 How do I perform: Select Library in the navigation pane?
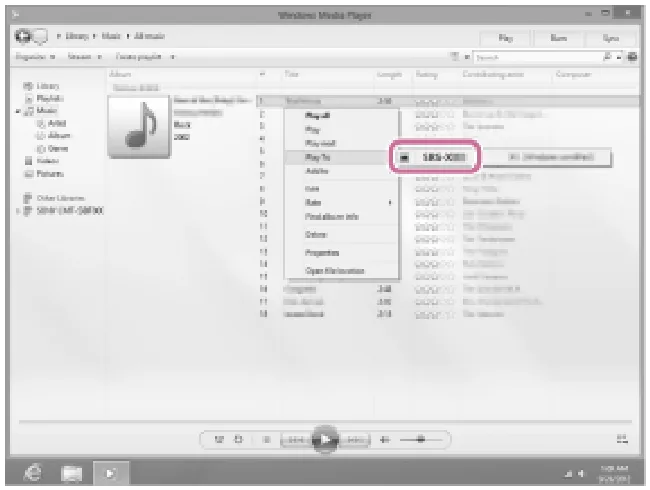(48, 86)
